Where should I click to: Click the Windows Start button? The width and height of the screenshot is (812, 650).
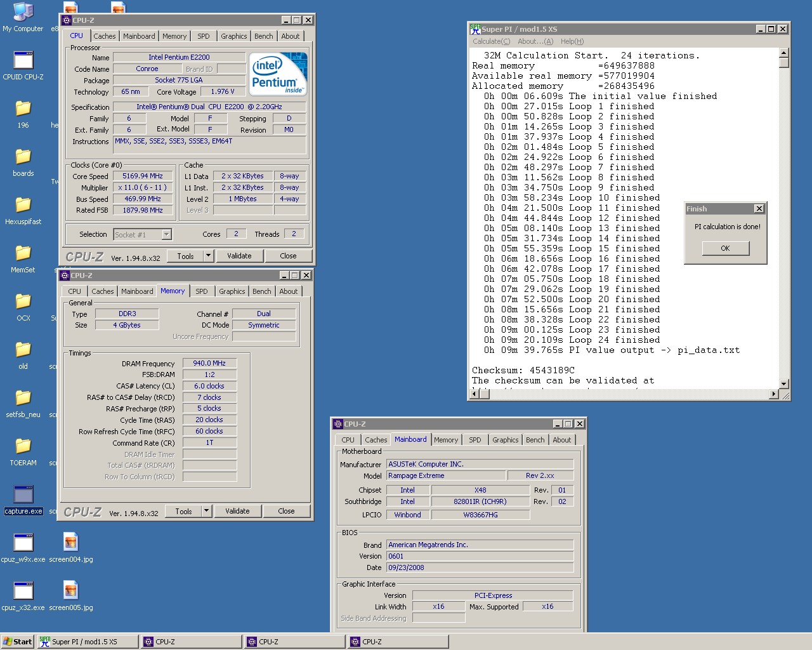(17, 642)
